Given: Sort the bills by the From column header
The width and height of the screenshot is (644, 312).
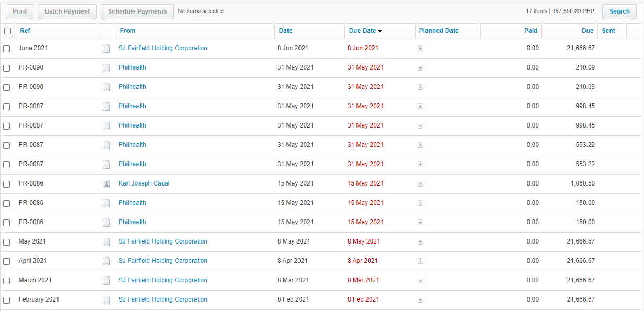Looking at the screenshot, I should [128, 31].
